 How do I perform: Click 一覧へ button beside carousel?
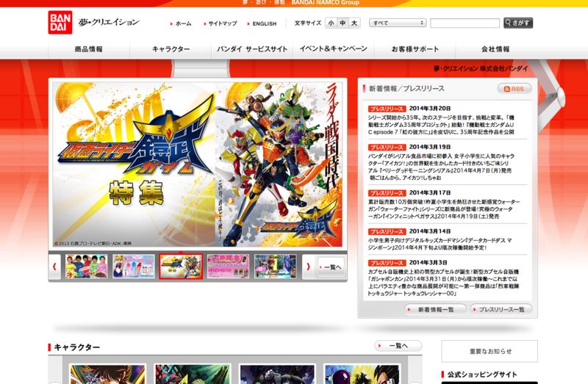(331, 267)
